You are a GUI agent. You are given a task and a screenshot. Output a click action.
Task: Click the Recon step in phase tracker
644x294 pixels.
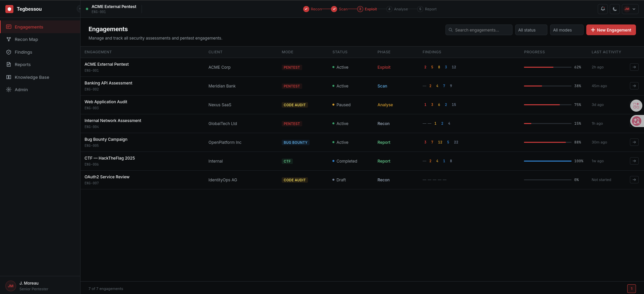pos(313,9)
